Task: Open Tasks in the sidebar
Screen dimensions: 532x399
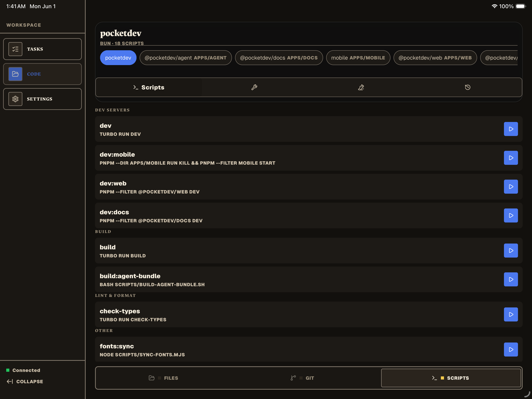Action: point(42,49)
